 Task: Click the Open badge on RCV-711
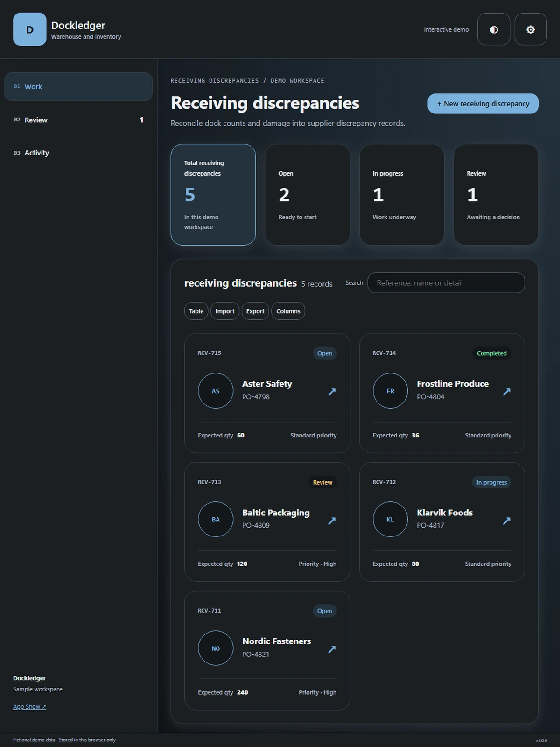(x=325, y=611)
